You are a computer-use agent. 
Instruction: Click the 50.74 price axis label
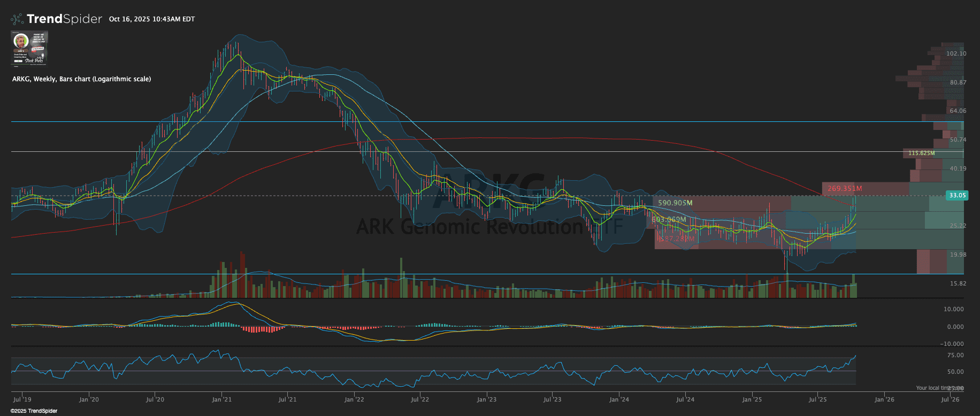pos(958,140)
